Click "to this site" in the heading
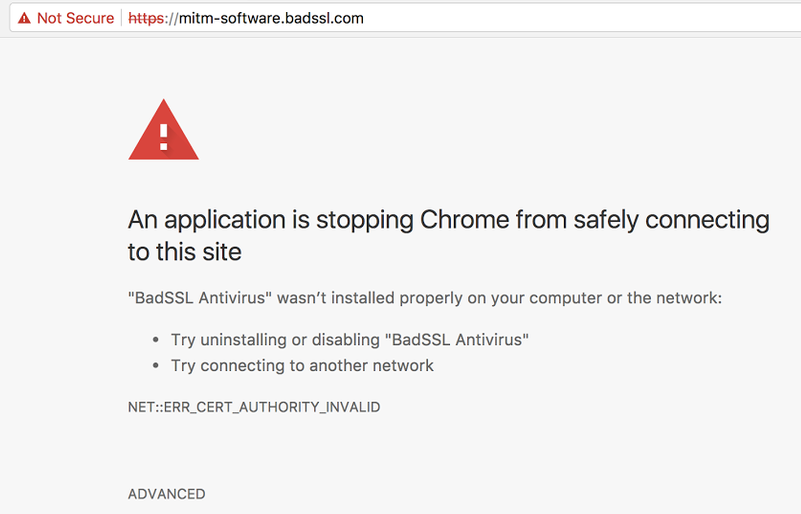The image size is (801, 514). [185, 252]
